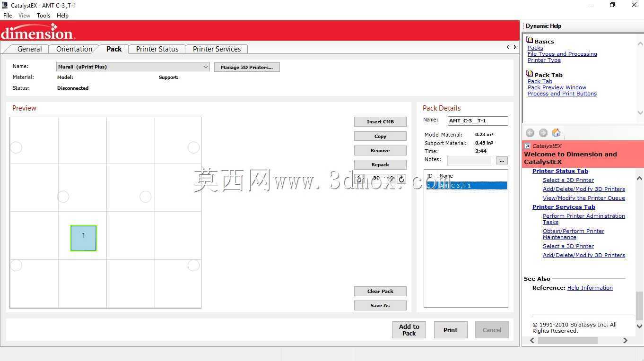Image resolution: width=644 pixels, height=361 pixels.
Task: Click the tab strip right arrow
Action: [x=515, y=47]
